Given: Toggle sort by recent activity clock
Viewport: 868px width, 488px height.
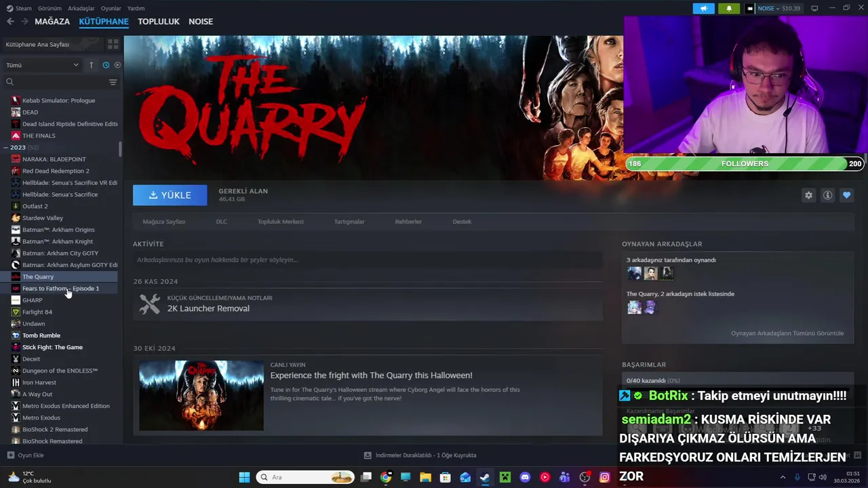Looking at the screenshot, I should point(106,65).
